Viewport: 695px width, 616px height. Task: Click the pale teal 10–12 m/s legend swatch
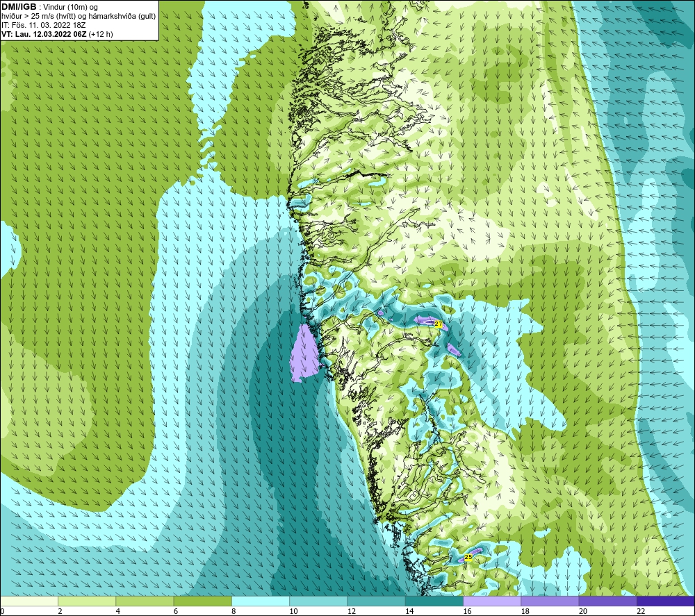click(x=318, y=601)
